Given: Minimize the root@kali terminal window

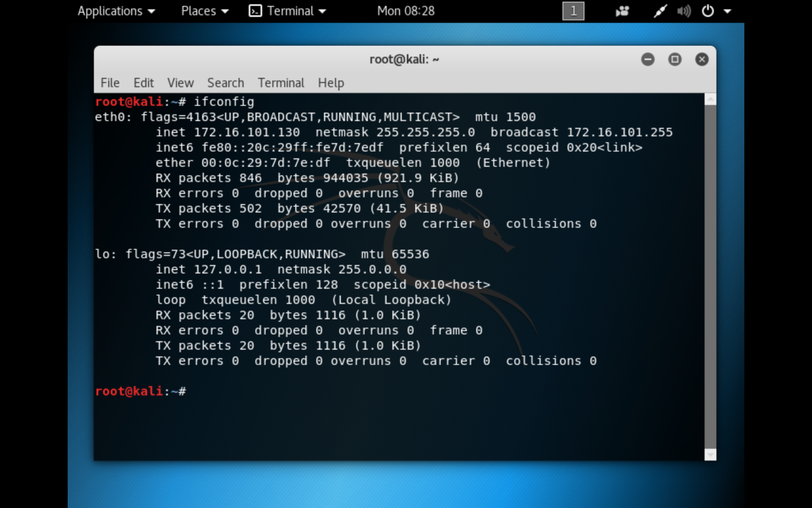Looking at the screenshot, I should click(648, 60).
